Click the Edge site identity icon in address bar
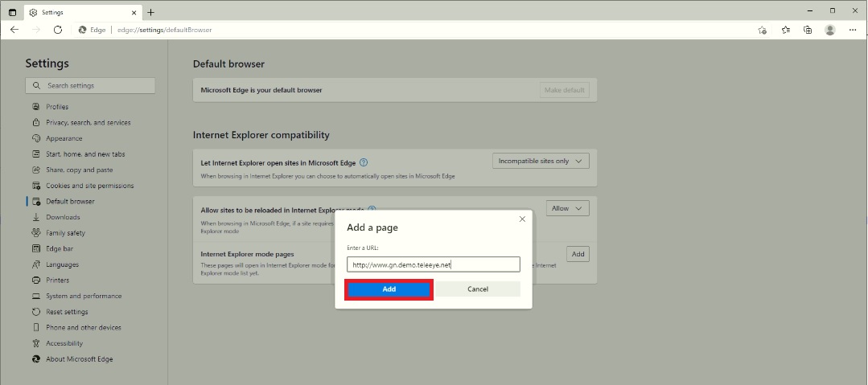The height and width of the screenshot is (385, 868). (83, 30)
